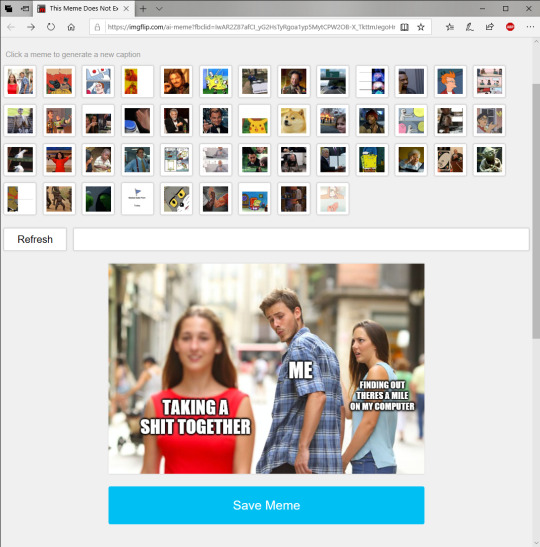Pick the hand pressing blue button thumbnail
Screen dimensions: 540x547
point(137,120)
